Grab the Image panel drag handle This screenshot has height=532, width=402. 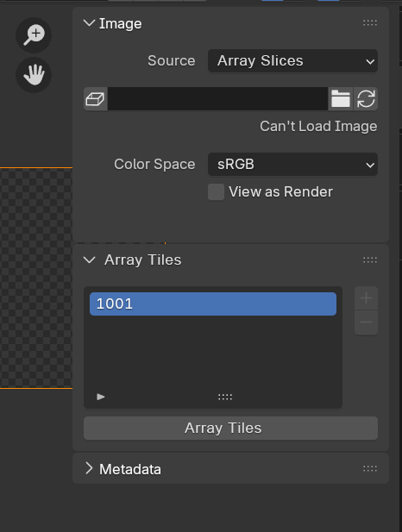[x=370, y=23]
